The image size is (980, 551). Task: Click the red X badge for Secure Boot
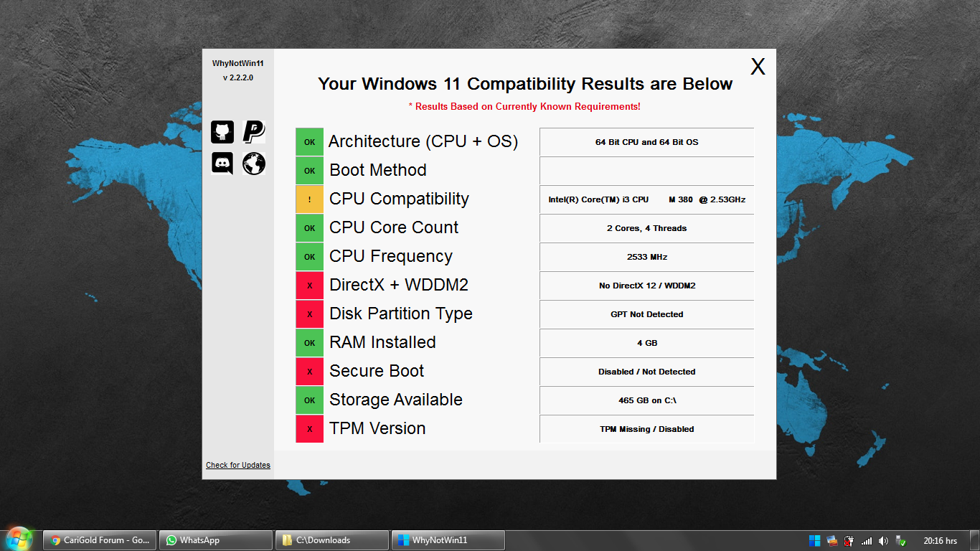(x=309, y=372)
